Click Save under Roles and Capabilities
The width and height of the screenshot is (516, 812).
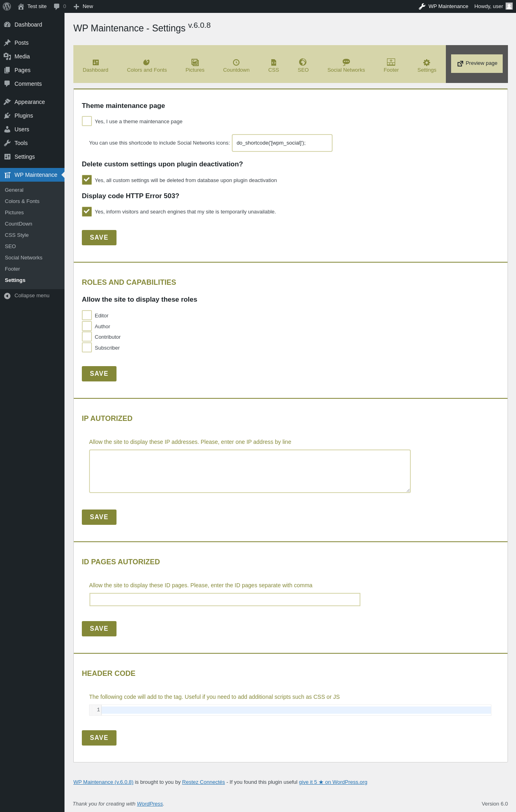(99, 374)
